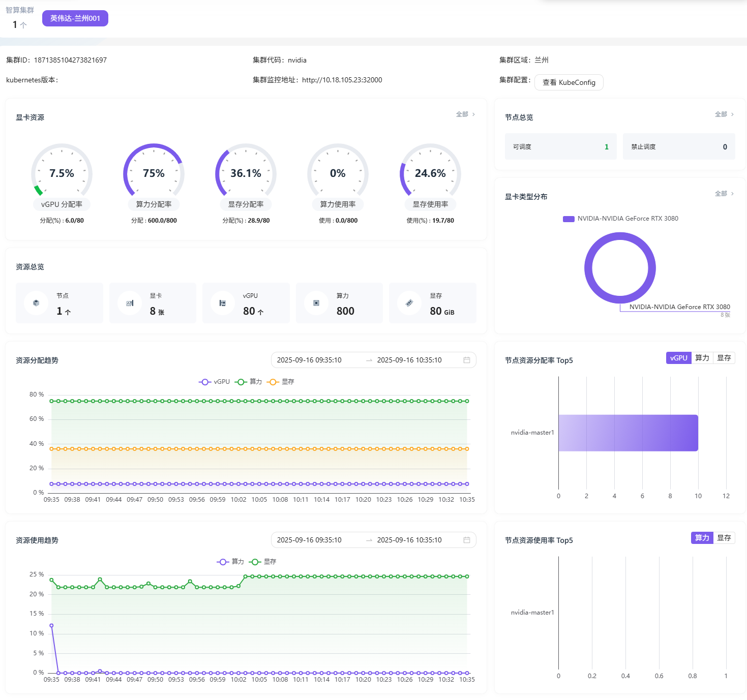The image size is (747, 700).
Task: Click the vGPU icon in resource overview
Action: click(223, 303)
